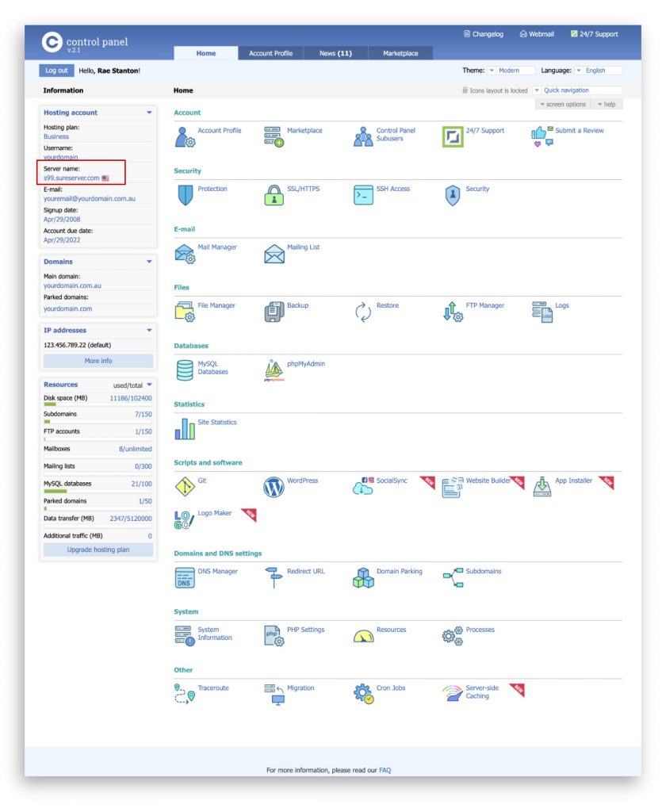Screen dimensions: 666x812
Task: Open the FAQ link in footer
Action: (385, 770)
